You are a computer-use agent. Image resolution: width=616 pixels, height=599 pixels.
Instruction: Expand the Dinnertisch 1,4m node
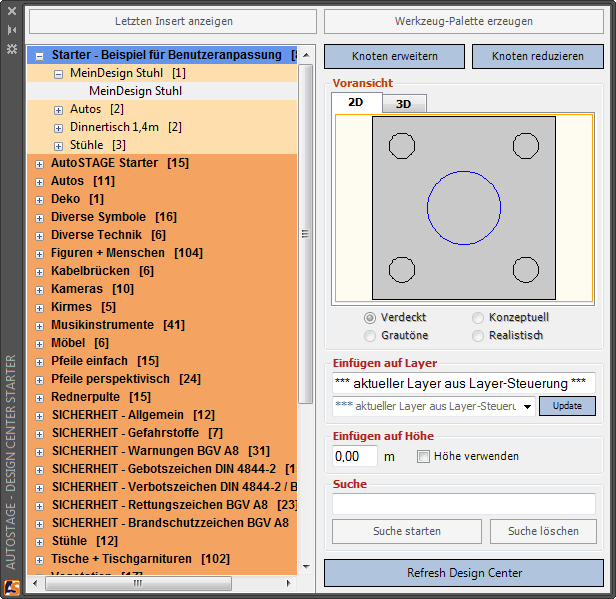[x=58, y=127]
